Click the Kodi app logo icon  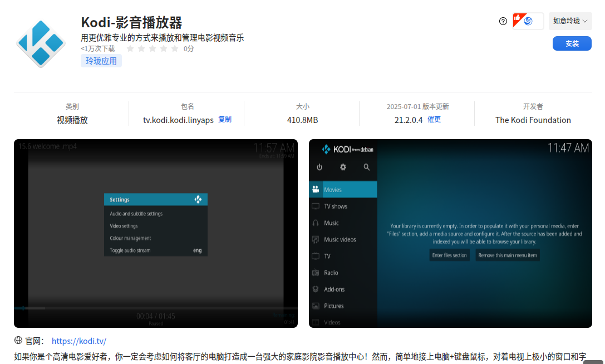click(41, 43)
